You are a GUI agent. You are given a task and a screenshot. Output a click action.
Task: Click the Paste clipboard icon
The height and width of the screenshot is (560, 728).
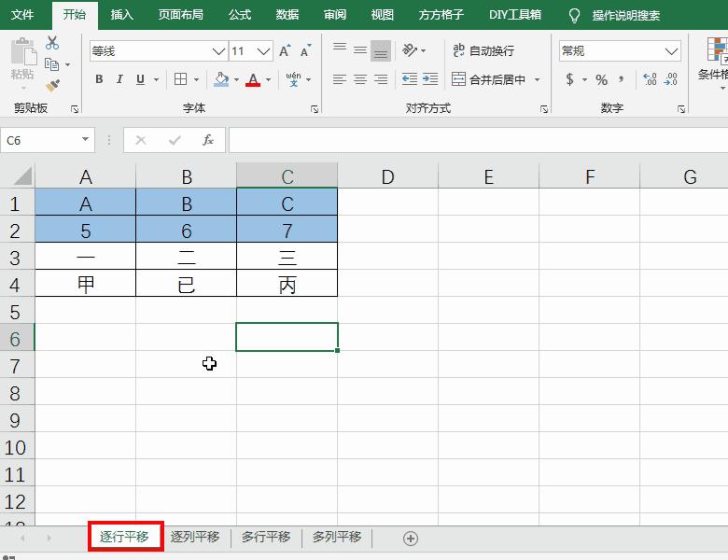click(23, 52)
